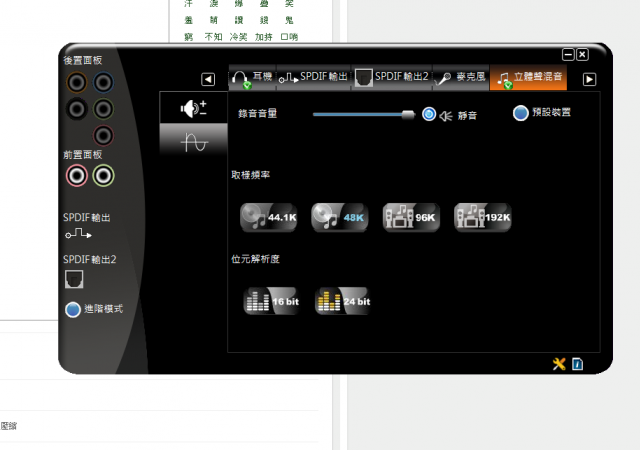640x450 pixels.
Task: Click 口哨 emoticon in background window
Action: point(289,37)
